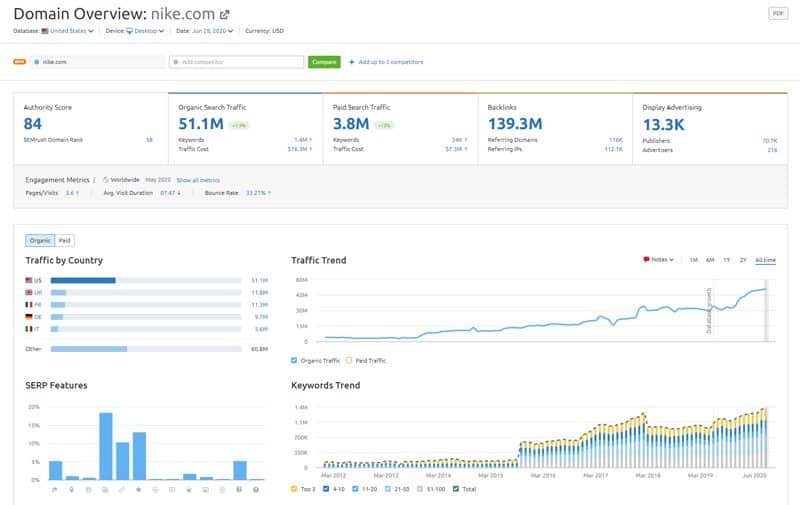
Task: Click the Worldwide globe icon in Engagement Metrics
Action: coord(105,180)
